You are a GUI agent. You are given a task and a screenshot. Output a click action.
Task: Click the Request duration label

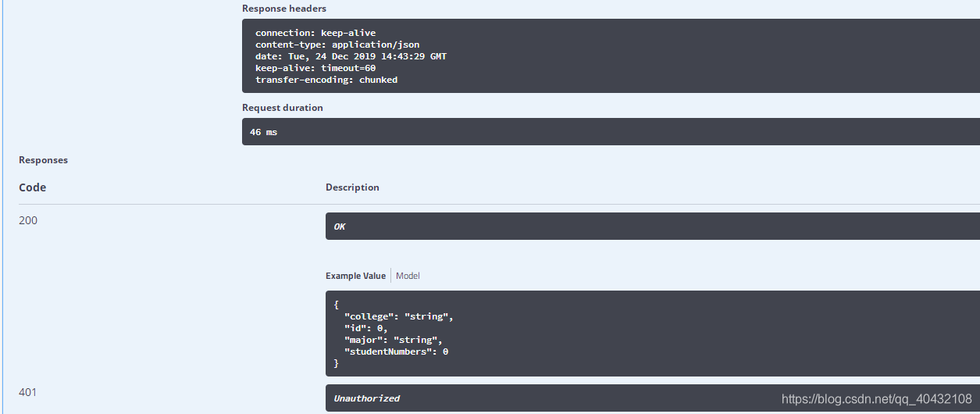tap(282, 108)
